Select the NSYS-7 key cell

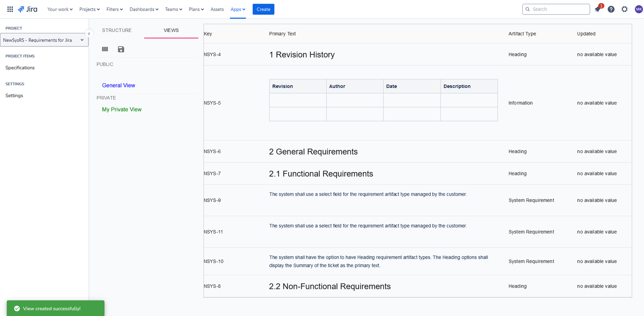[212, 173]
